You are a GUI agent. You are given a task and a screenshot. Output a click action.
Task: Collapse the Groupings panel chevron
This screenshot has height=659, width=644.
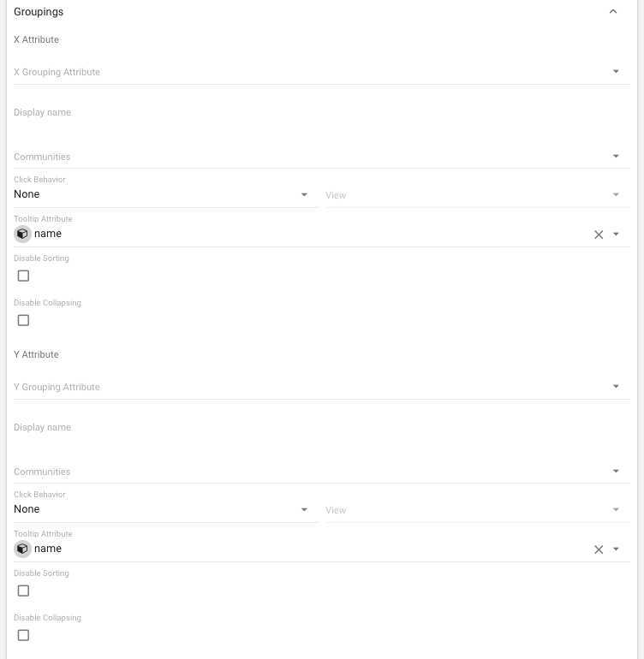(613, 12)
